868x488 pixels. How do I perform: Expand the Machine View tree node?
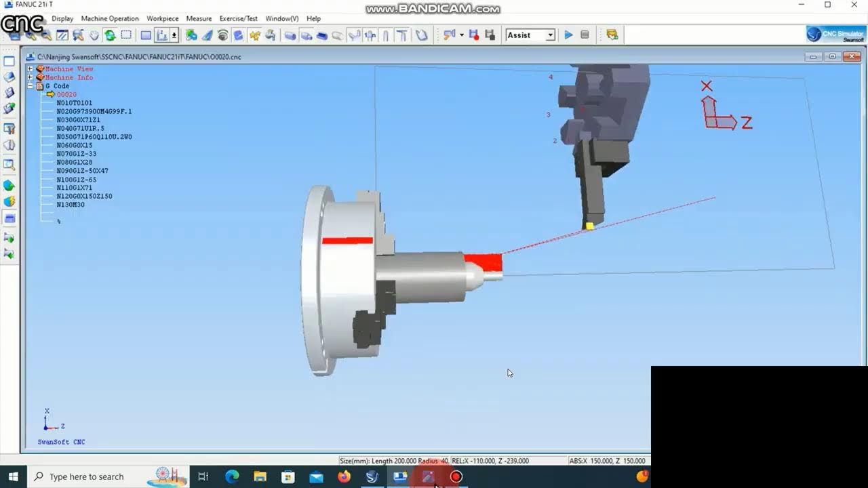(x=30, y=69)
